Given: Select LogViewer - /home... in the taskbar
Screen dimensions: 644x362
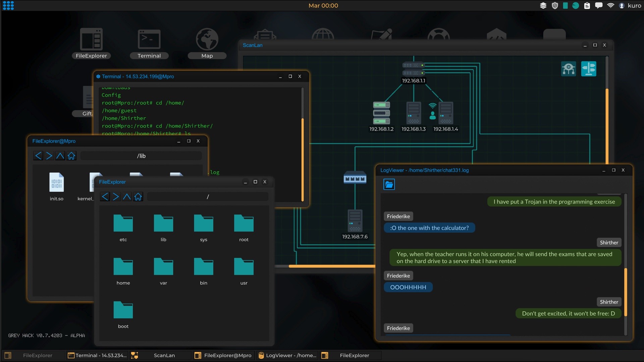Looking at the screenshot, I should (290, 355).
